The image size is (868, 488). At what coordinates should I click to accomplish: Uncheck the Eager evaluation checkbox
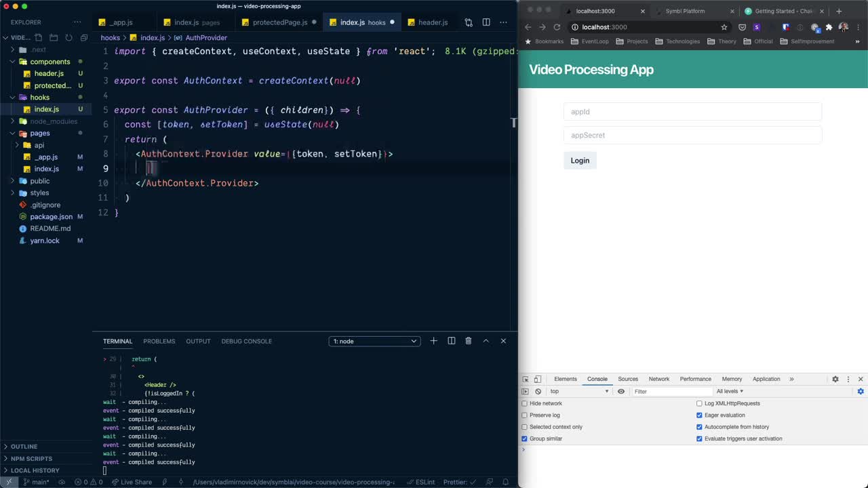tap(699, 415)
